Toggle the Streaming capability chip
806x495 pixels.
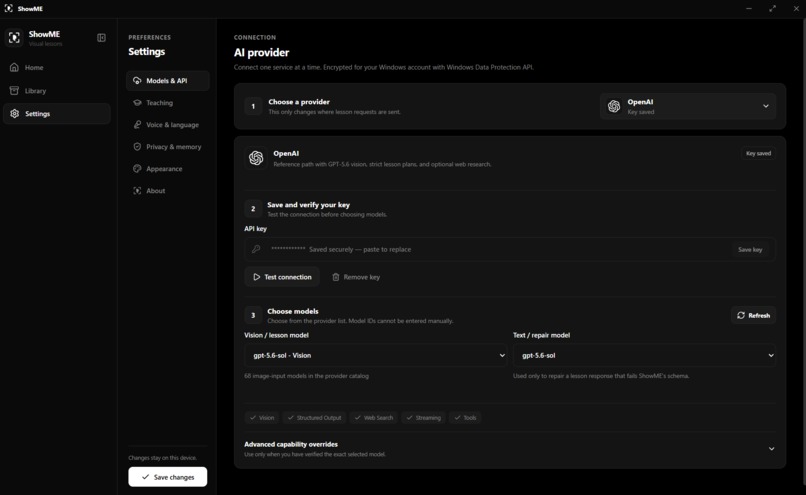[424, 418]
